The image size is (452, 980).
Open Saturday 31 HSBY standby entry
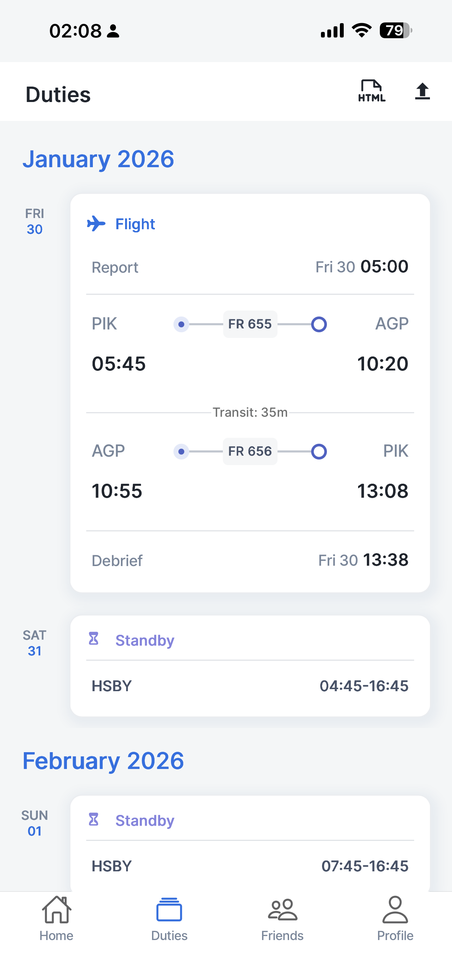click(250, 686)
